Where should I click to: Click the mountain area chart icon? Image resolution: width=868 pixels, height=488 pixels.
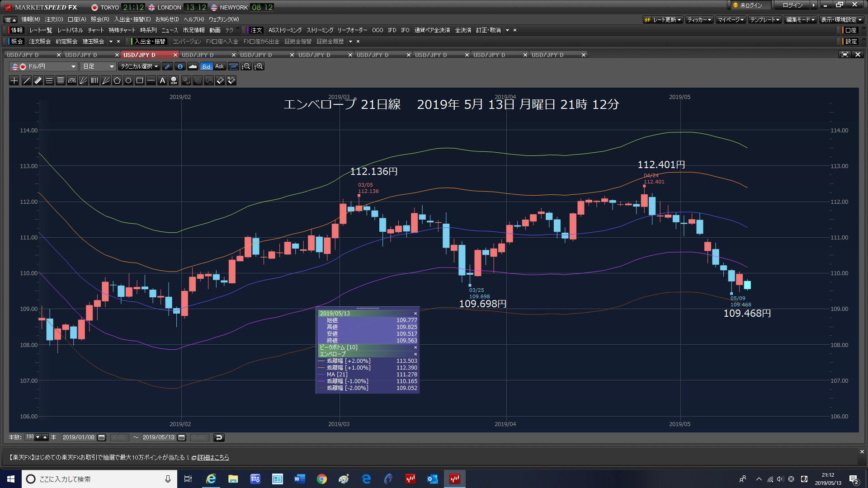click(x=193, y=66)
